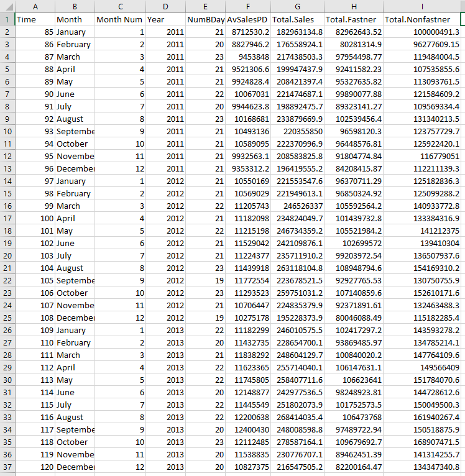Click AvSalesPD value 8712530.2
Viewport: 465px width, 476px height.
pyautogui.click(x=248, y=32)
